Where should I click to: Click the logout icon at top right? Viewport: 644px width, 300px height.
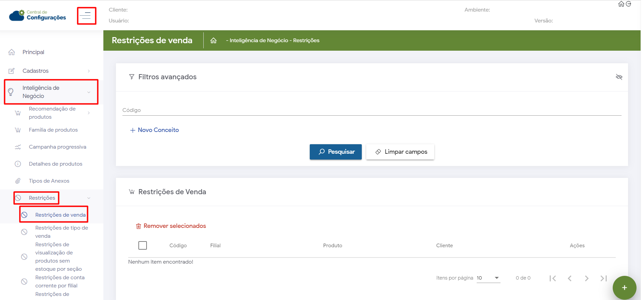628,4
